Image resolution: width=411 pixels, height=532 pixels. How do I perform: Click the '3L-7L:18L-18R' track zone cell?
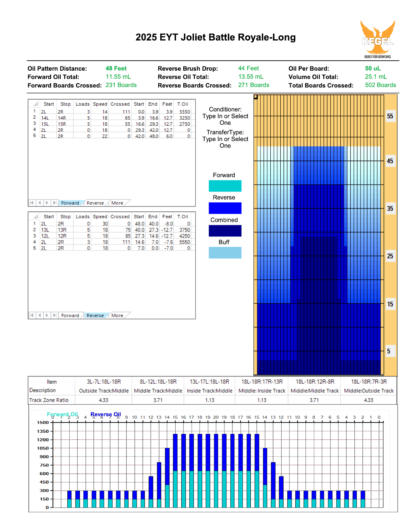tap(104, 382)
